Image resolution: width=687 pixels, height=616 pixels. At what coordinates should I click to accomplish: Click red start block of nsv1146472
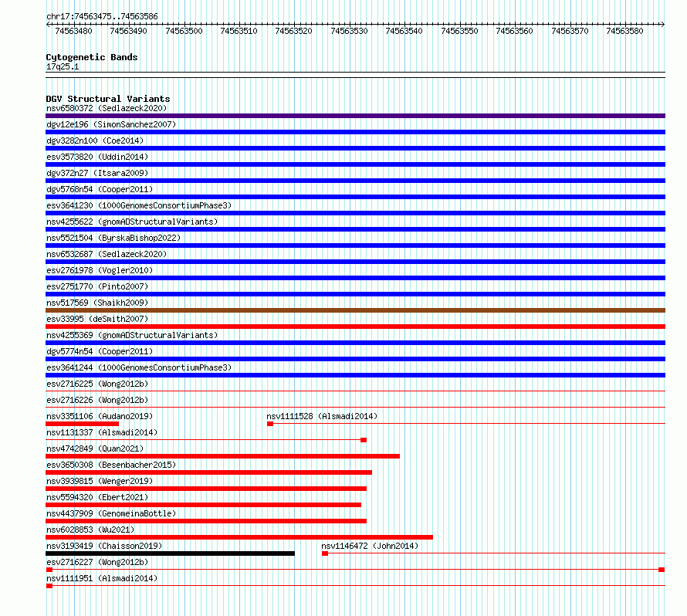tap(325, 553)
